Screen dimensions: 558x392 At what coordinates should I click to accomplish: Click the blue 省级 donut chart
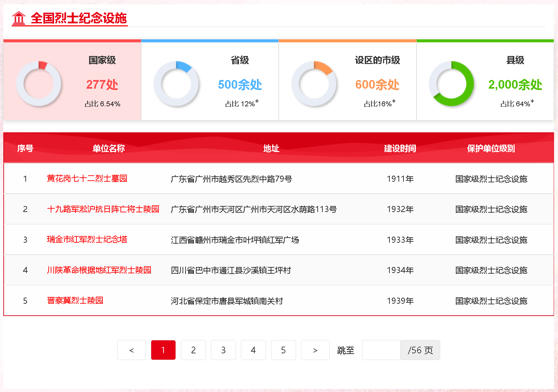[x=176, y=84]
